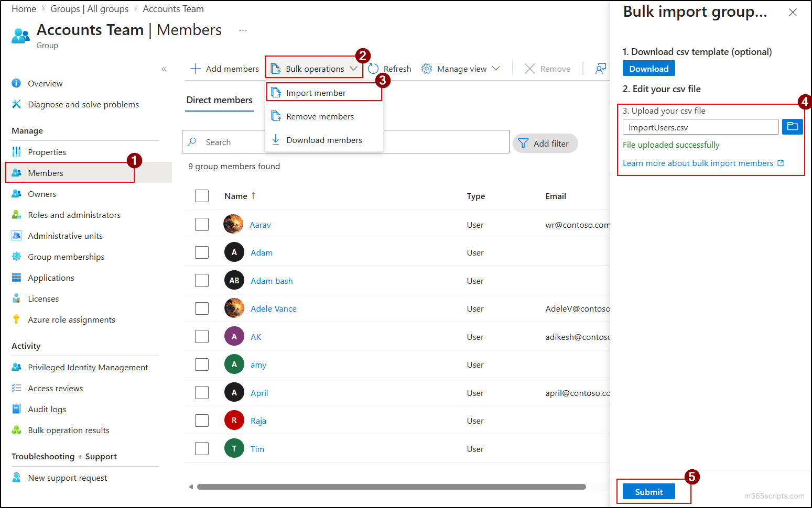812x508 pixels.
Task: Tick the select-all checkbox in header row
Action: tap(202, 196)
